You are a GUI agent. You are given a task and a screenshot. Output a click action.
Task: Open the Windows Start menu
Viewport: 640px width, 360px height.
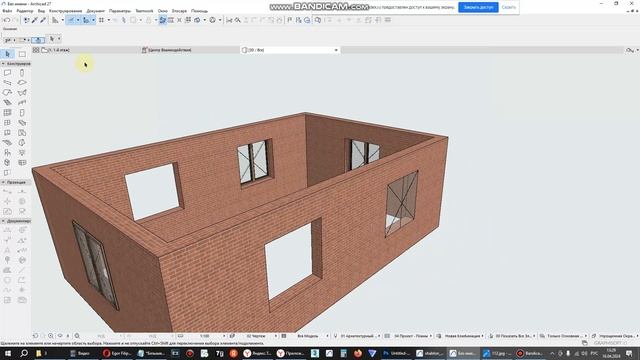[8, 353]
